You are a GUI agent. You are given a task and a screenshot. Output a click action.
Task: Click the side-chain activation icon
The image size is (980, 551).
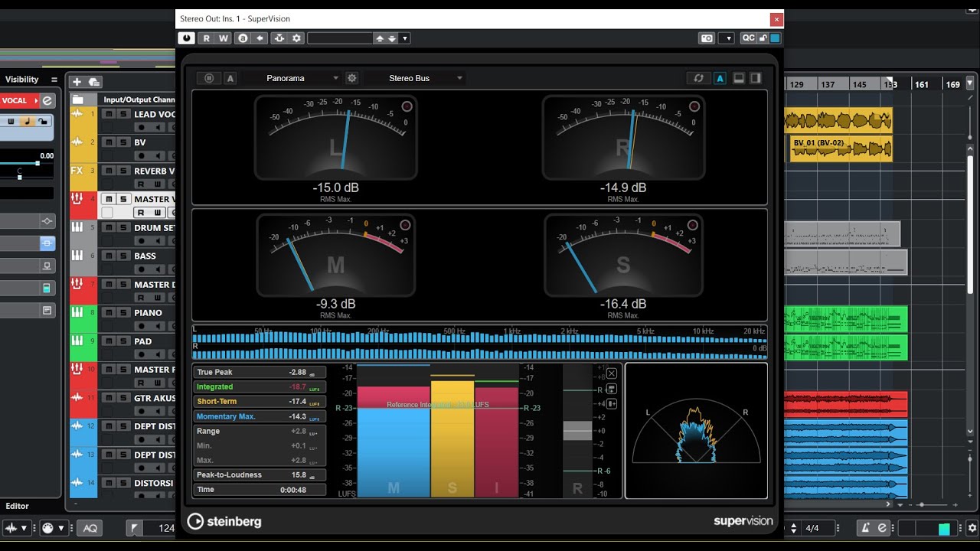pos(279,38)
